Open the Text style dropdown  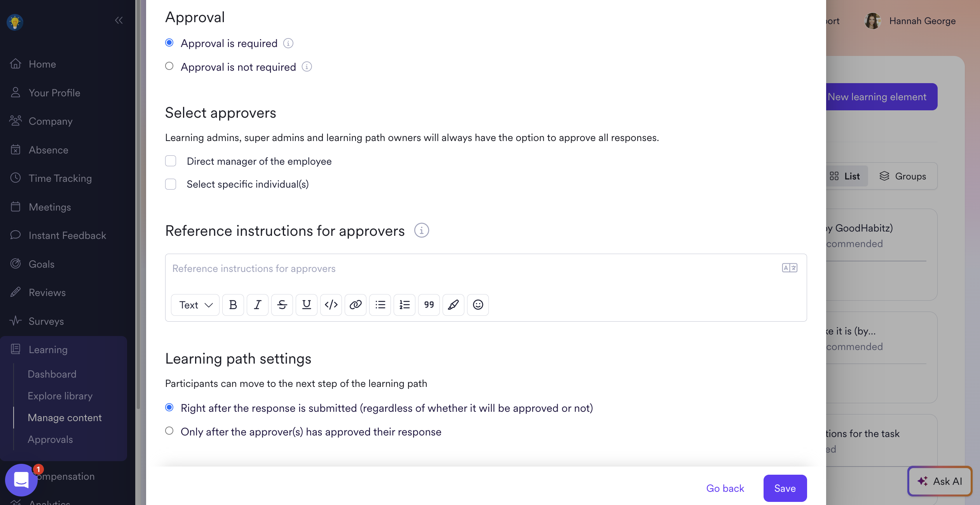(195, 305)
